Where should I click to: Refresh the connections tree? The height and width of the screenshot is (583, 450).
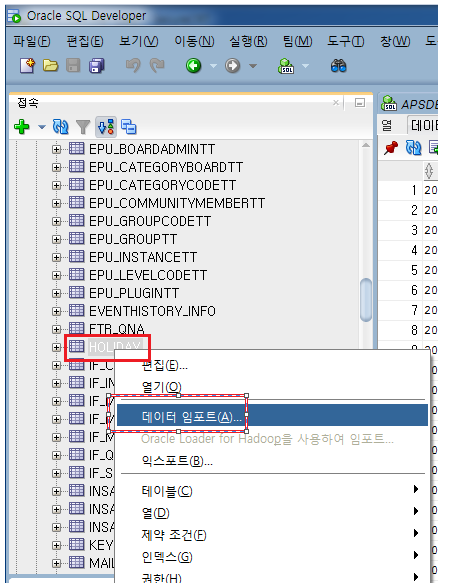[x=60, y=126]
